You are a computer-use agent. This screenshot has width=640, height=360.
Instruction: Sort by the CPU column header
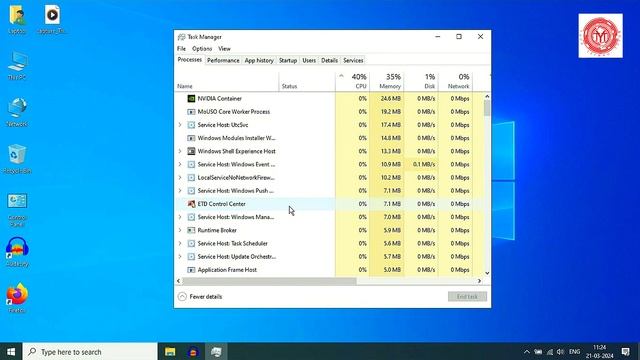[353, 81]
